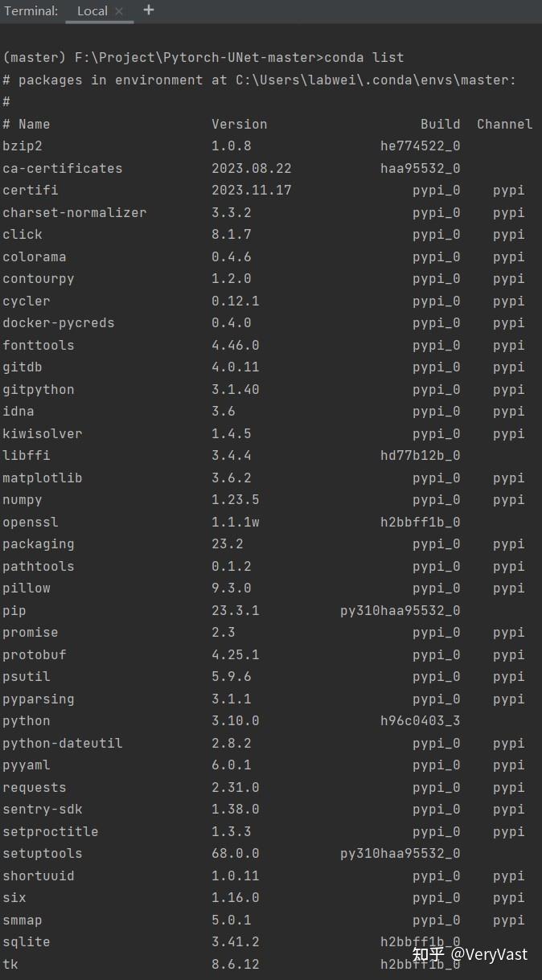Click the pillow package row
The height and width of the screenshot is (980, 542).
[27, 588]
